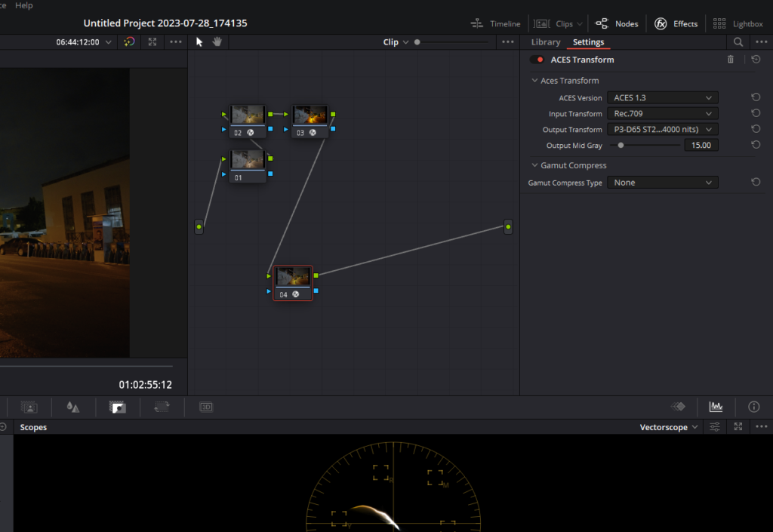The image size is (773, 532).
Task: Select node 04 in the graph
Action: tap(293, 283)
